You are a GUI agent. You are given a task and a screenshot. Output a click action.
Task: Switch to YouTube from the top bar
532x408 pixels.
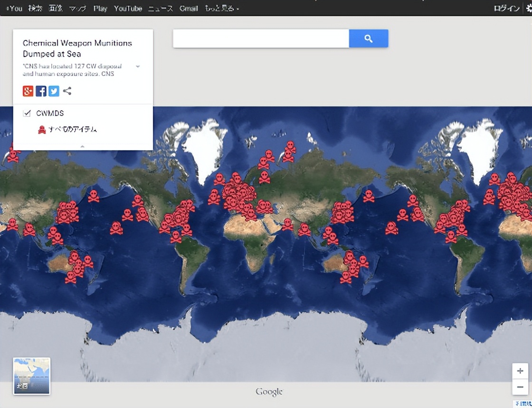[128, 8]
